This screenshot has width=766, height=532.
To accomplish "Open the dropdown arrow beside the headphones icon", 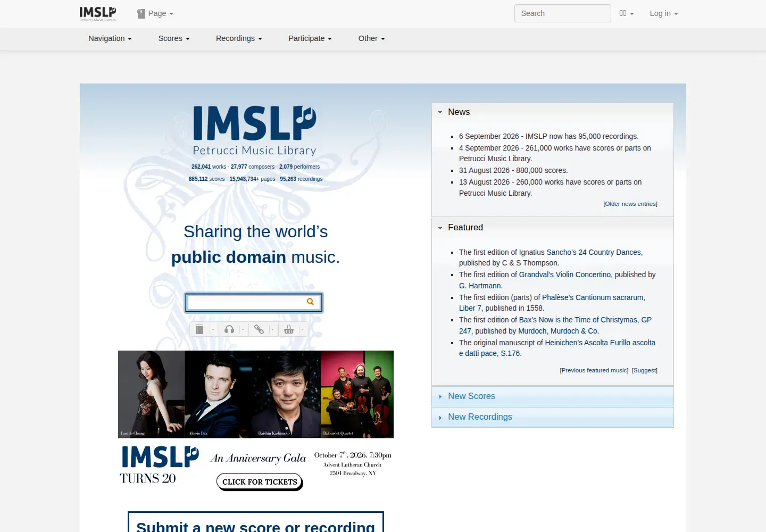I will 243,329.
